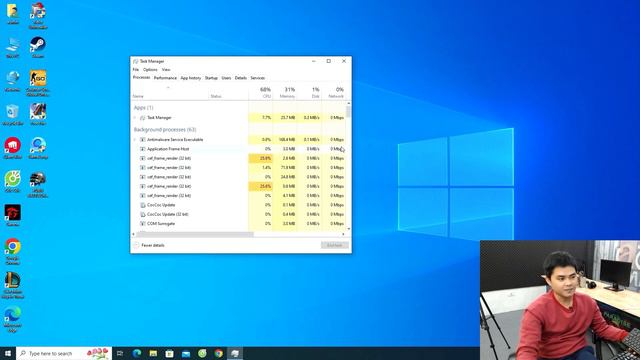Sort processes by the Memory column

285,92
